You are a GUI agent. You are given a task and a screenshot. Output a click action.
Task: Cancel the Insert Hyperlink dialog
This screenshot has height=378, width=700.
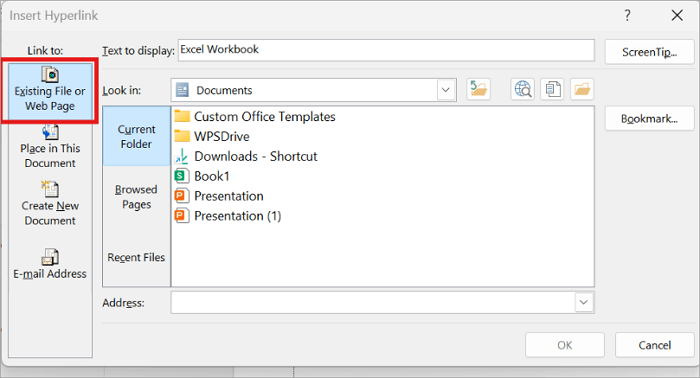(x=654, y=345)
